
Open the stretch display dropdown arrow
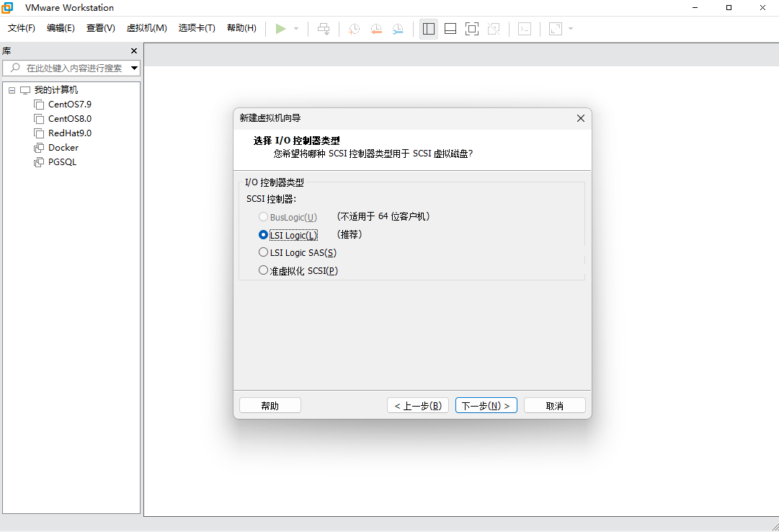point(570,29)
